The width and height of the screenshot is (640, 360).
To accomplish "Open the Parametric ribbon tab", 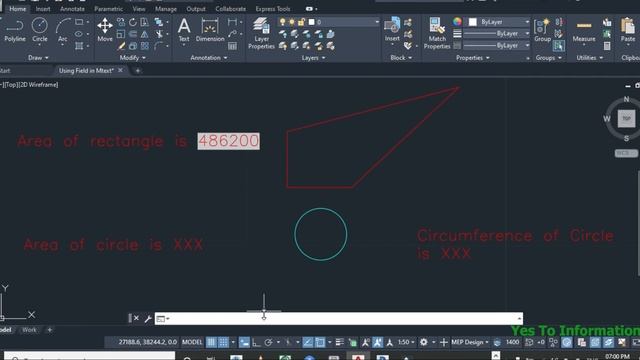I will [108, 9].
